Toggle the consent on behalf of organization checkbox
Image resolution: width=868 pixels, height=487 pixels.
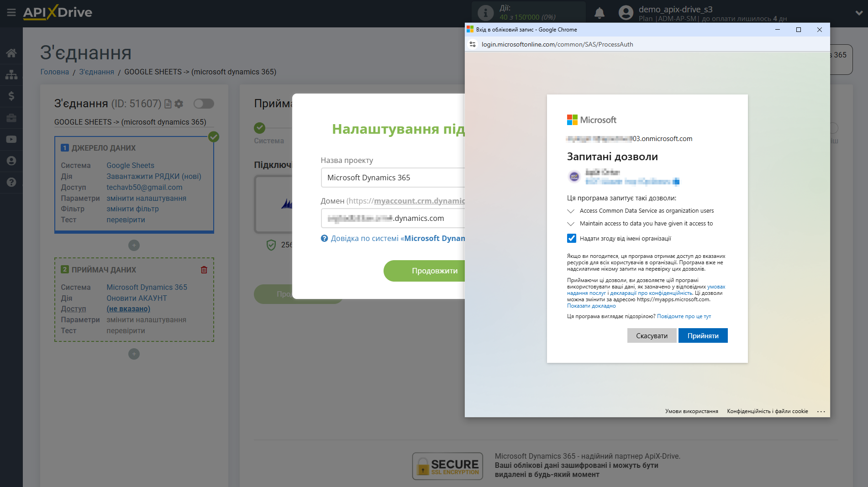point(572,238)
